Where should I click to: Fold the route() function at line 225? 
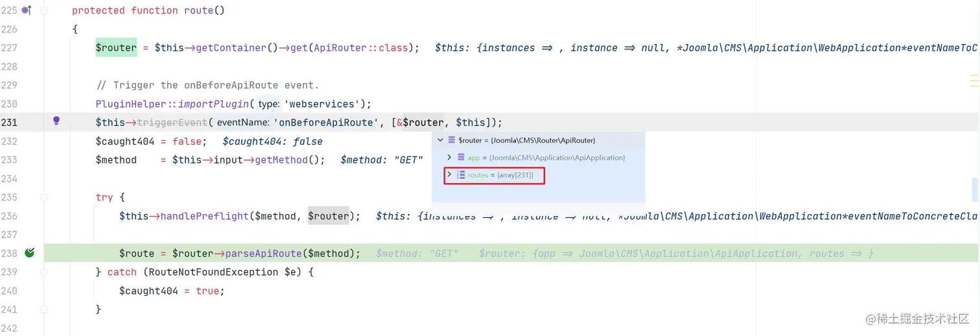tap(44, 11)
